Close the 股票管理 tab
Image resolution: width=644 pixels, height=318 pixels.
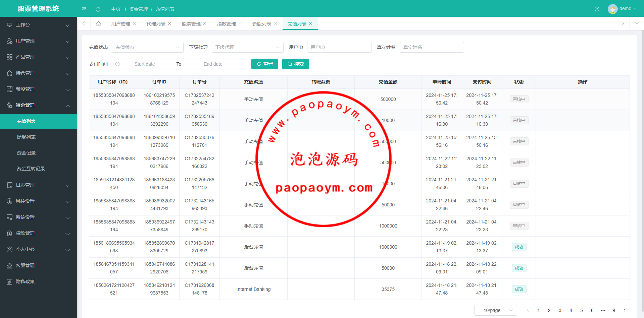205,23
